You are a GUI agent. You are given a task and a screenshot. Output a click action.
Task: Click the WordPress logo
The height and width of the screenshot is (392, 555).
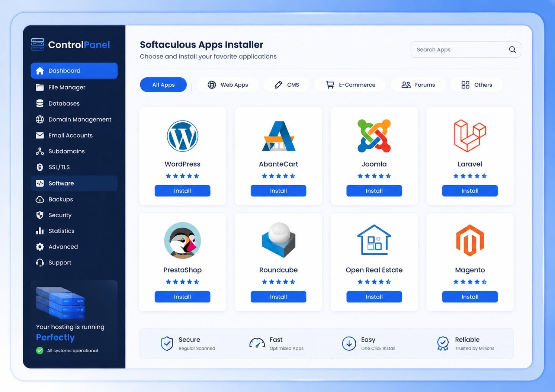182,136
